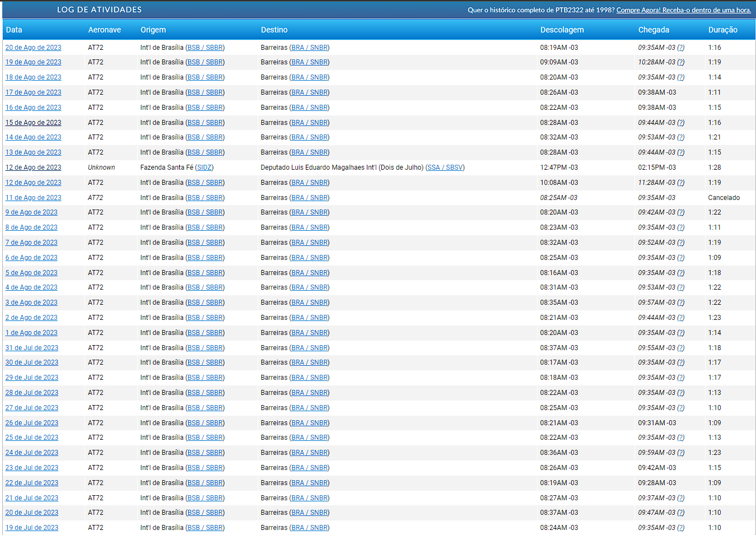Open the cancelled 11 de Ago de 2023 flight
The width and height of the screenshot is (756, 535).
coord(34,198)
